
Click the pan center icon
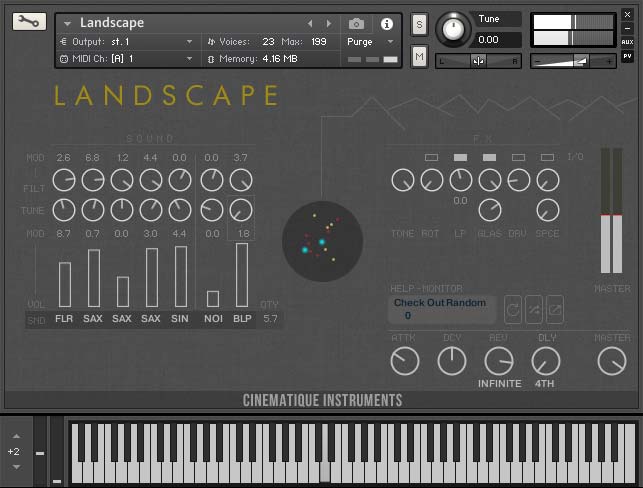(x=478, y=61)
